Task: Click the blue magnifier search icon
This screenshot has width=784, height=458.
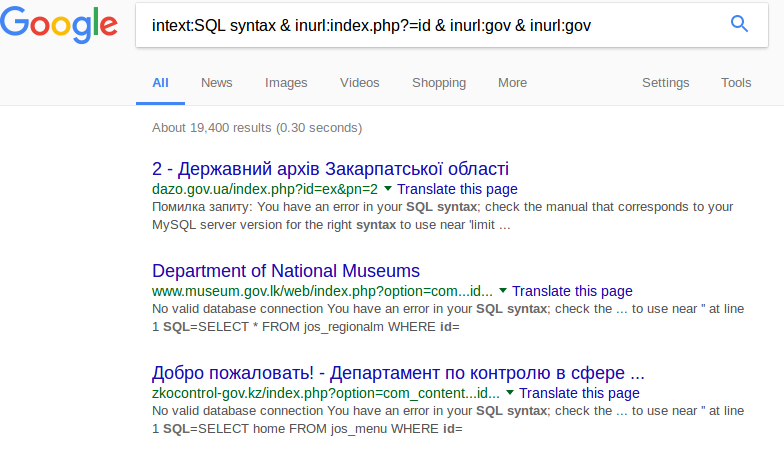Action: 739,24
